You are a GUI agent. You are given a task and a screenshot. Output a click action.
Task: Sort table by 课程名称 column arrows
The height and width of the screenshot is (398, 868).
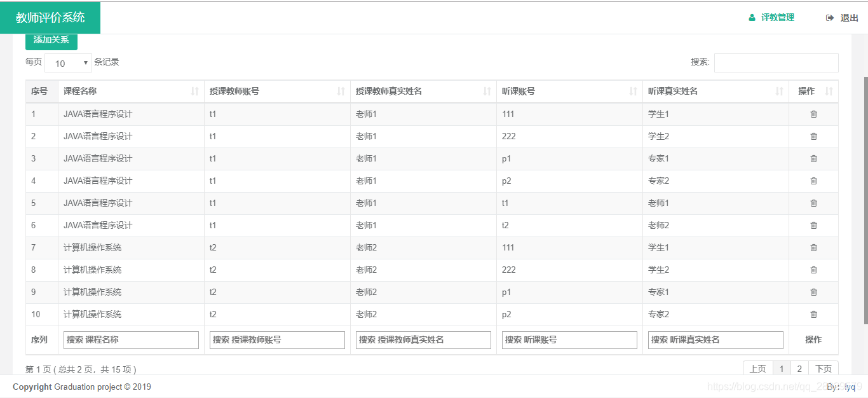pyautogui.click(x=194, y=92)
